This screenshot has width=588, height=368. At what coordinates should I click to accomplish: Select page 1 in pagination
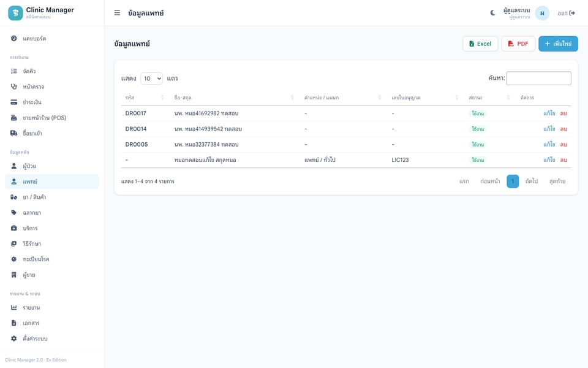coord(513,181)
